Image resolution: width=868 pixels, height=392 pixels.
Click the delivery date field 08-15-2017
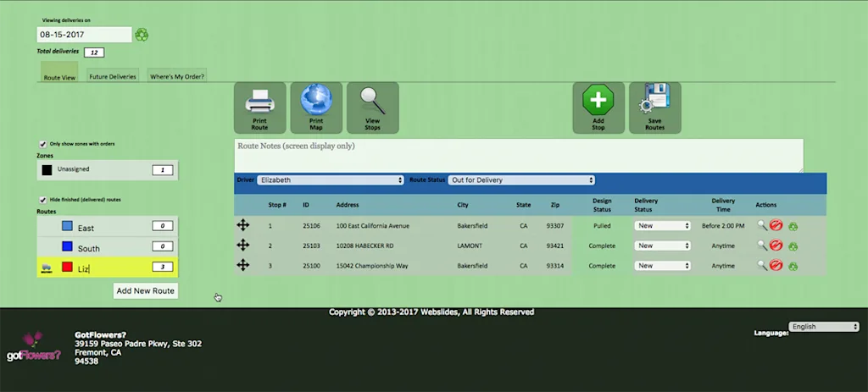[85, 34]
